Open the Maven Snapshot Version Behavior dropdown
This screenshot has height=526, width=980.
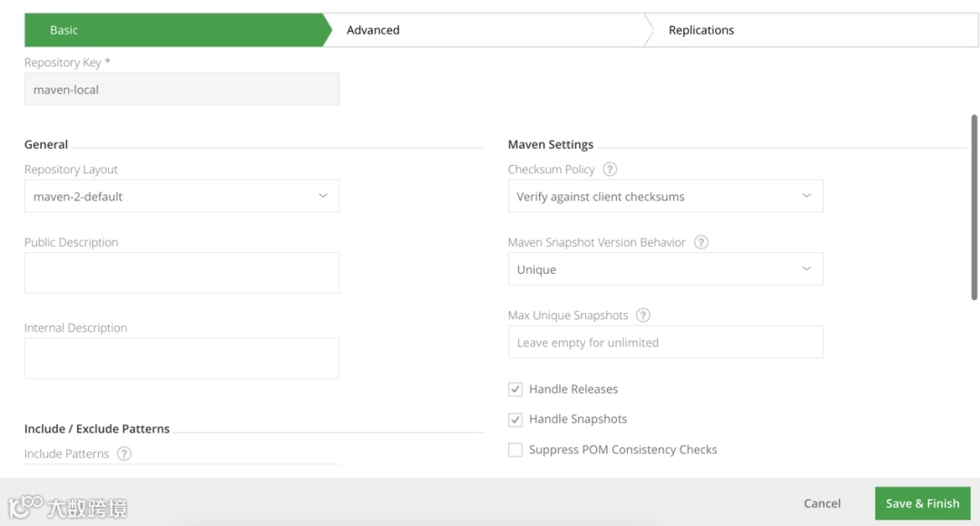[665, 269]
